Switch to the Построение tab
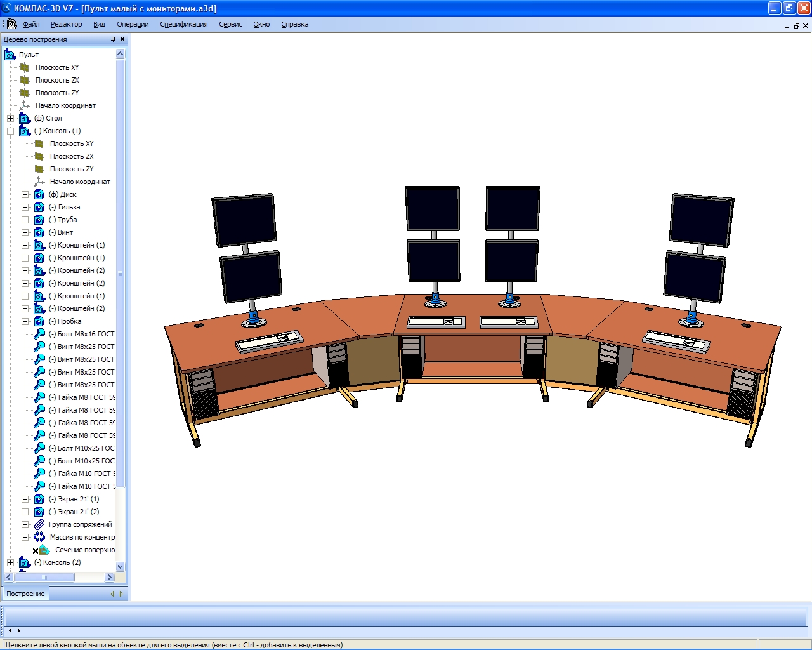Screen dimensions: 812x650 tap(25, 594)
